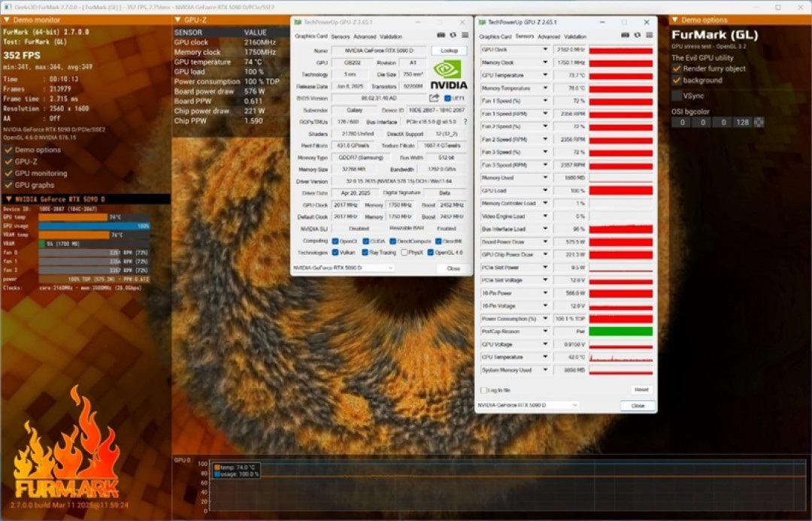Click Close button in Sensors window
The image size is (812, 521).
click(638, 405)
